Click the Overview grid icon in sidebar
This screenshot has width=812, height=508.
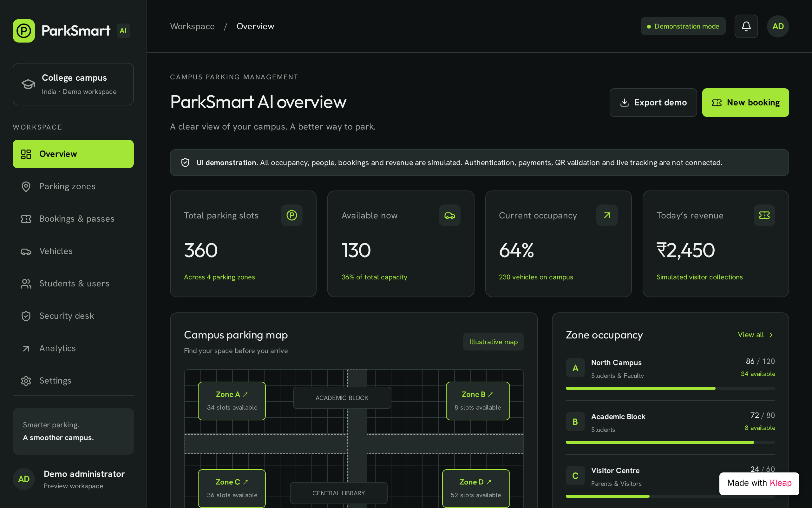click(x=26, y=154)
